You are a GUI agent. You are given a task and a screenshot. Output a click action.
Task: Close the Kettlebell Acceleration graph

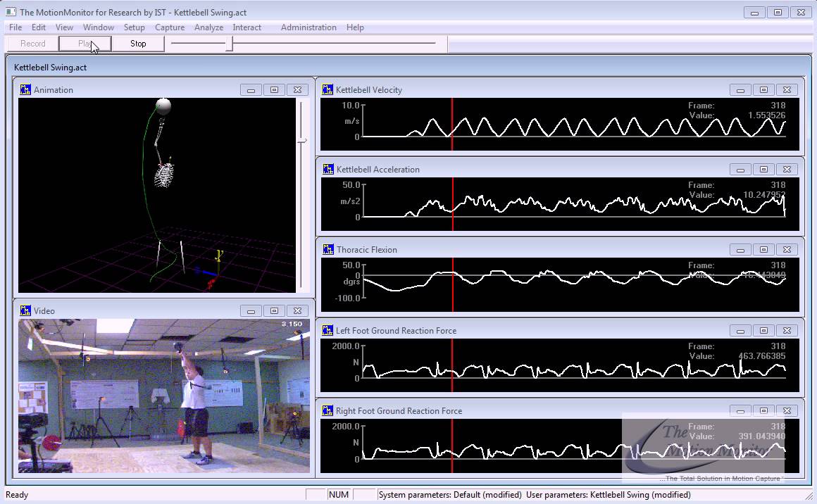coord(787,170)
